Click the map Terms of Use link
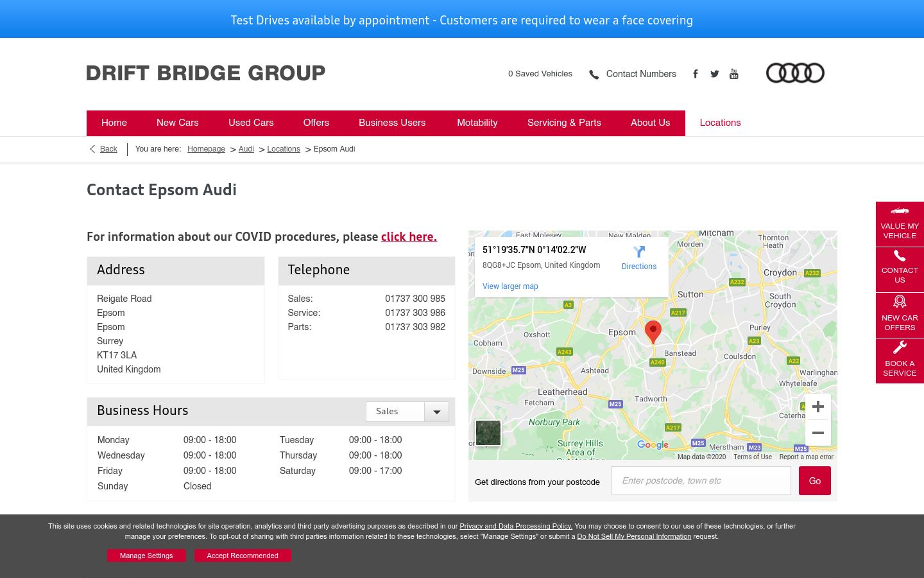The image size is (924, 578). click(753, 457)
